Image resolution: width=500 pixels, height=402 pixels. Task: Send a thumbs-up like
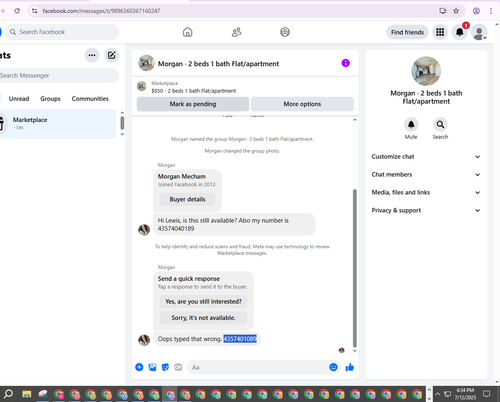pyautogui.click(x=350, y=367)
